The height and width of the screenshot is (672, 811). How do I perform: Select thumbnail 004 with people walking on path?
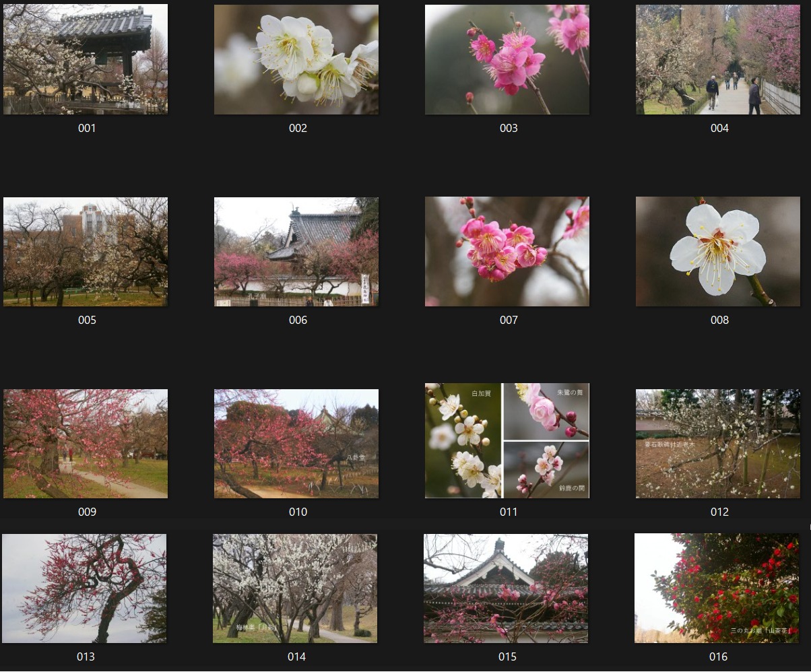tap(718, 59)
